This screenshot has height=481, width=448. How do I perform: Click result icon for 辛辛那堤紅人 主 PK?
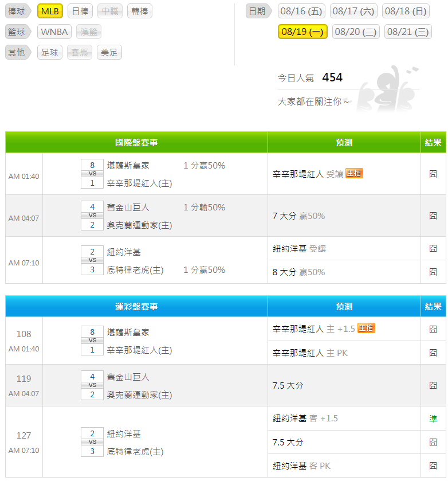433,353
